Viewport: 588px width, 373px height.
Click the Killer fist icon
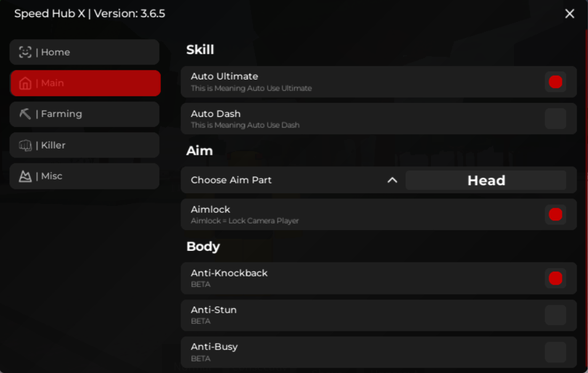(x=25, y=145)
